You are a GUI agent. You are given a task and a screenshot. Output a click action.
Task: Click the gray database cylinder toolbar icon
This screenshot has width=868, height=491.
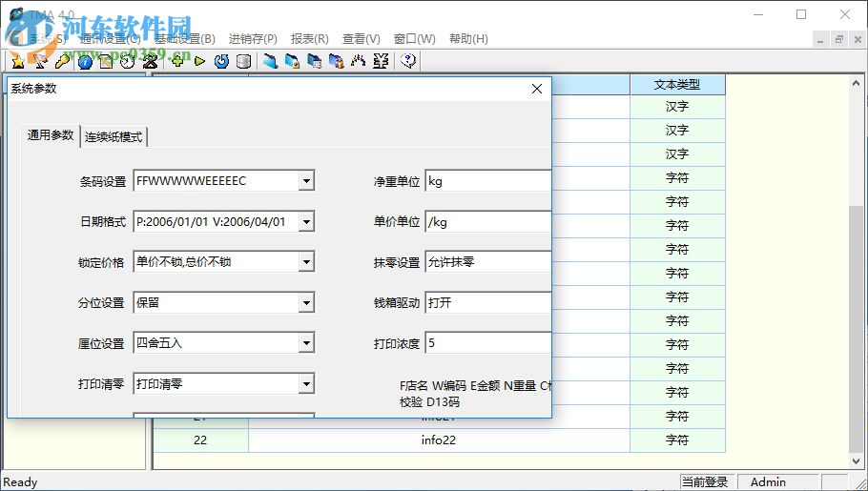click(x=243, y=61)
